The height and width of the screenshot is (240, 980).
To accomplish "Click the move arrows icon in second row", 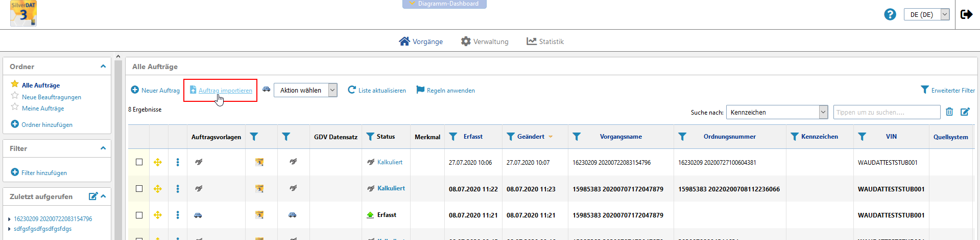I will pos(158,189).
